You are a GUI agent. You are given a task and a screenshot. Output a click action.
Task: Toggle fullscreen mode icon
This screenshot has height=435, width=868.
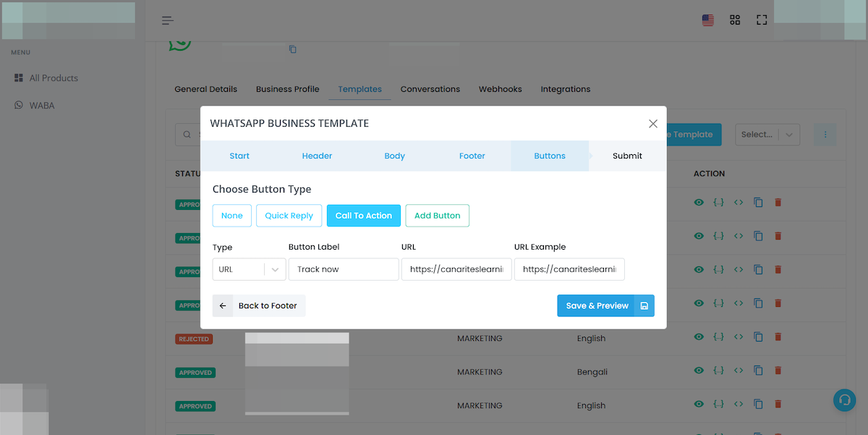[762, 20]
